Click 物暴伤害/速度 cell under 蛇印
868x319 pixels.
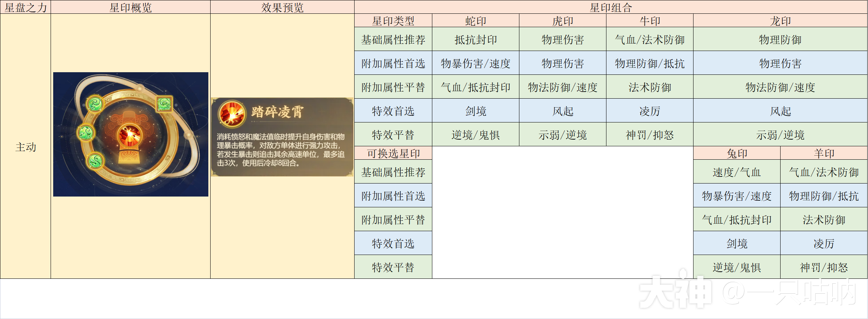(476, 63)
